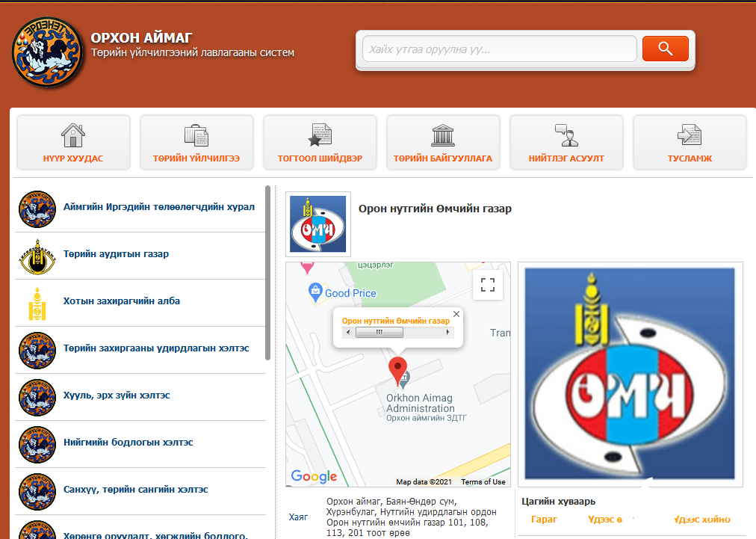Screen dimensions: 756x539
Task: Select Төрийн аудитын газар link
Action: (117, 254)
